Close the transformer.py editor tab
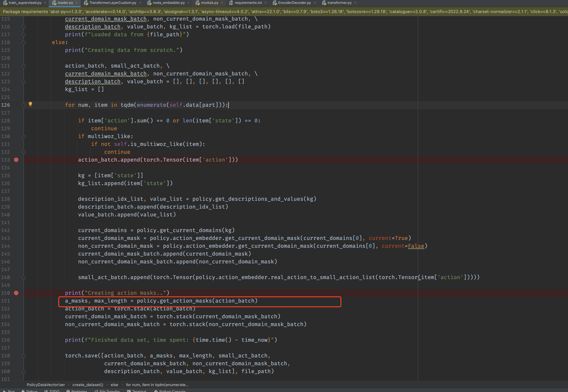The width and height of the screenshot is (568, 392). [355, 3]
